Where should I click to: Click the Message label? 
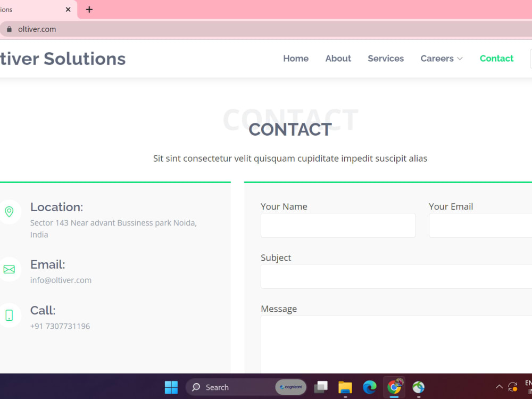279,309
